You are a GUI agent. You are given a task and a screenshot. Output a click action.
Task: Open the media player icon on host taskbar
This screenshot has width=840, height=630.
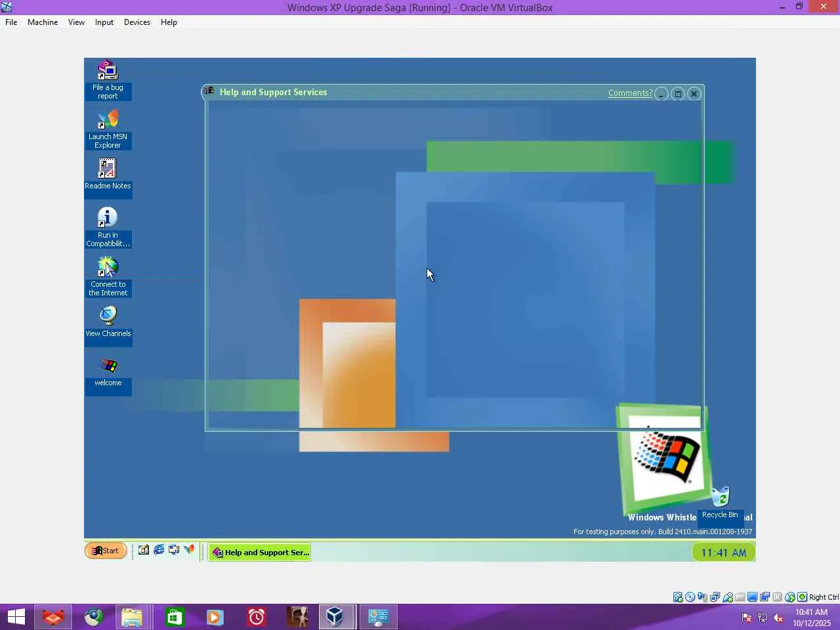click(215, 617)
